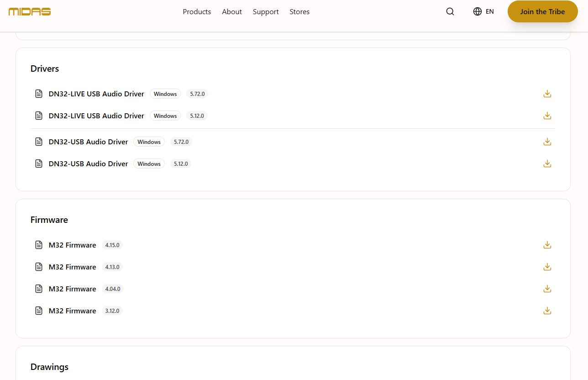
Task: Download DN32-USB Audio Driver 5.72.0
Action: coord(547,142)
